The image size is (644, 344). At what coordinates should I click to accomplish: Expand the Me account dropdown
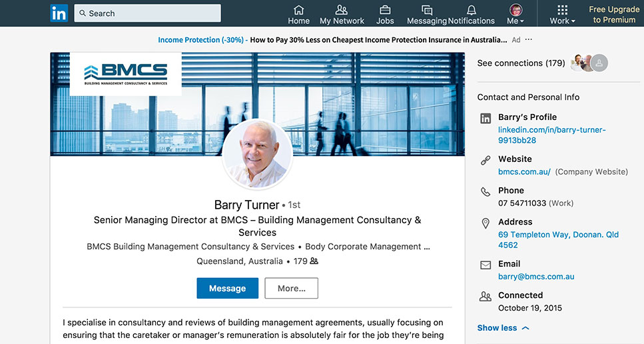[x=516, y=15]
